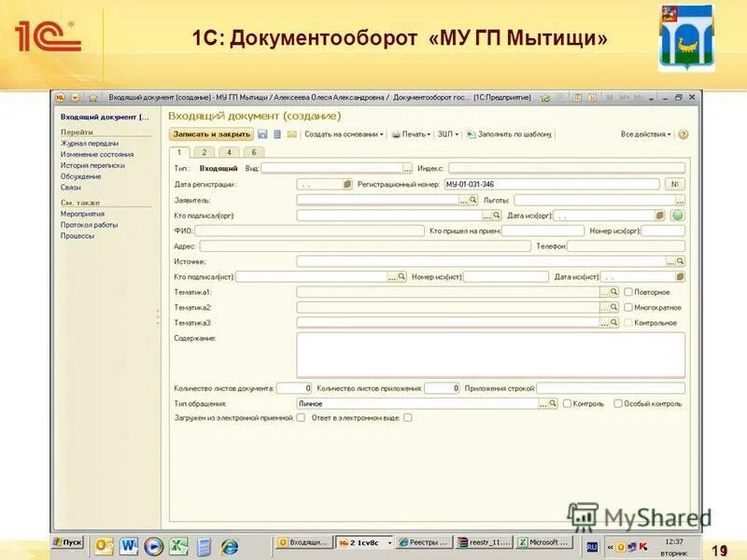Enable the Повторное checkbox
The image size is (747, 560).
point(627,291)
